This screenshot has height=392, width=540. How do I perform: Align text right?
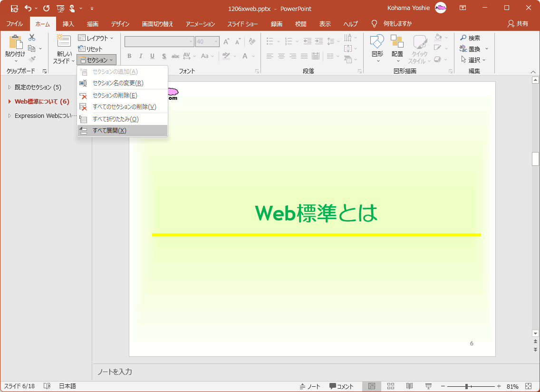coord(293,56)
